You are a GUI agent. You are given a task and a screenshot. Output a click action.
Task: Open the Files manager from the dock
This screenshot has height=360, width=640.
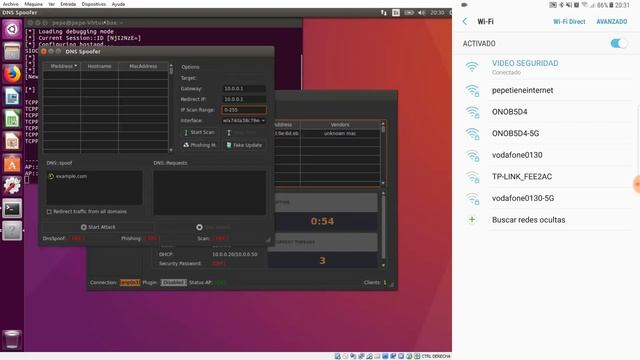[x=12, y=52]
